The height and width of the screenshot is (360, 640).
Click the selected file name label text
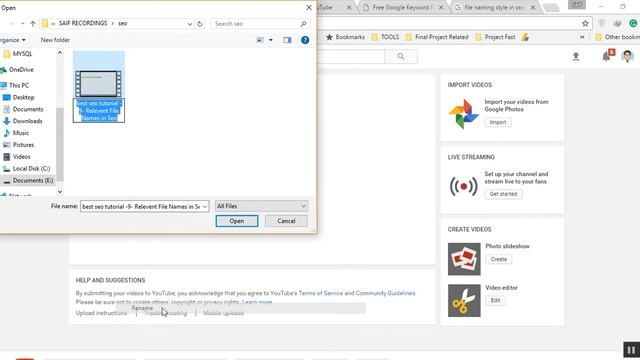point(99,111)
